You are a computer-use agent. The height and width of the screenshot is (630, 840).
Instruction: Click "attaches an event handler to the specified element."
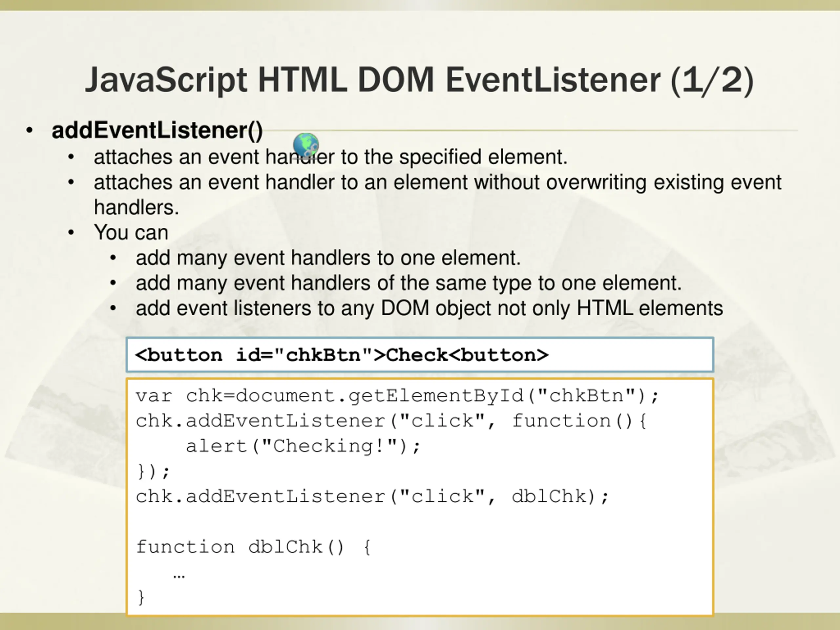click(x=331, y=157)
